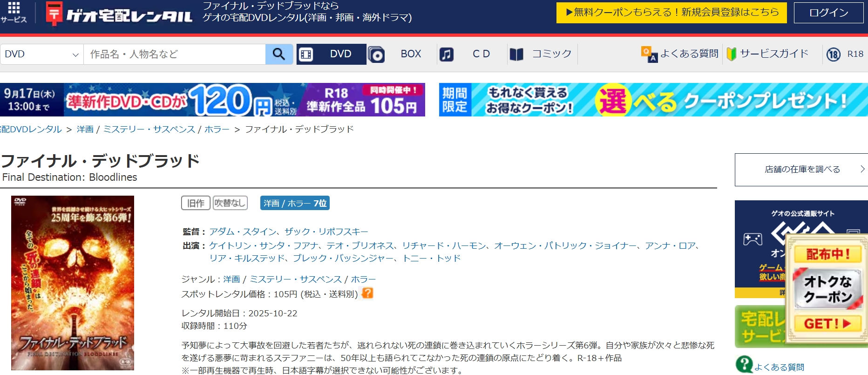This screenshot has height=375, width=868.
Task: Click the movie DVD cover image
Action: [x=73, y=283]
